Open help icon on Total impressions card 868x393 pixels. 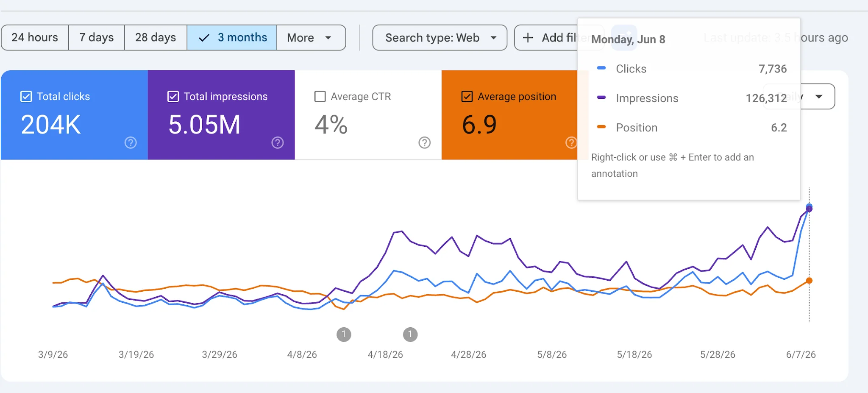click(278, 143)
